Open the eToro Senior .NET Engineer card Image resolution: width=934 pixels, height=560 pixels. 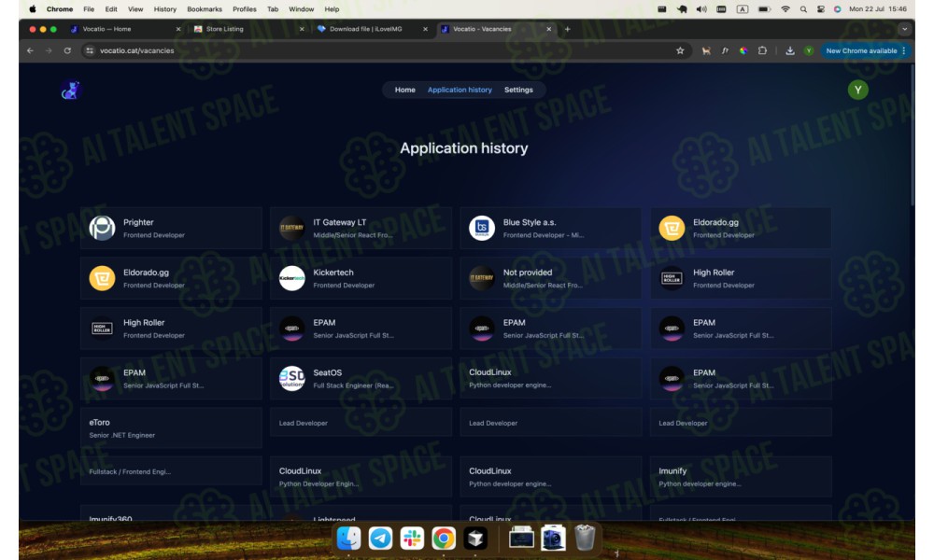(171, 427)
